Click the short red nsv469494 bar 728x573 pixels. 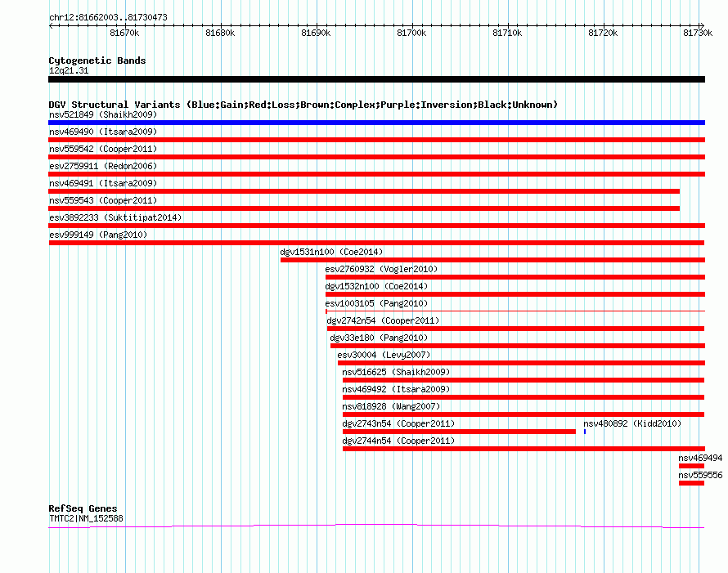point(691,466)
